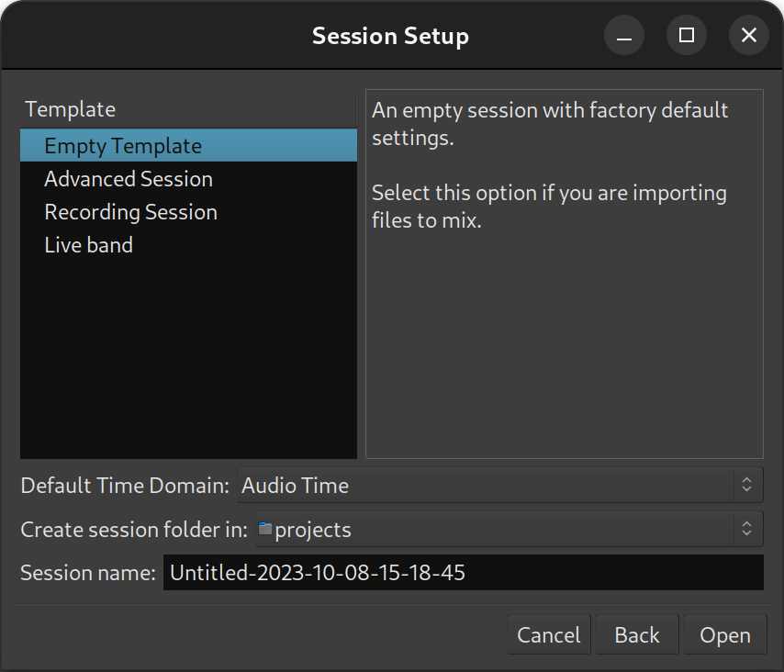Click the template description text area
The width and height of the screenshot is (784, 672).
pyautogui.click(x=565, y=274)
